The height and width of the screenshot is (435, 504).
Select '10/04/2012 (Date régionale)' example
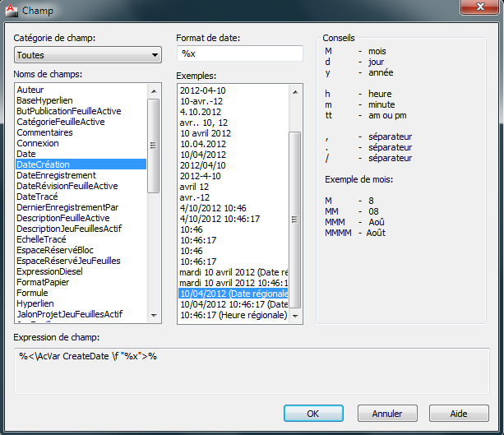pos(234,294)
